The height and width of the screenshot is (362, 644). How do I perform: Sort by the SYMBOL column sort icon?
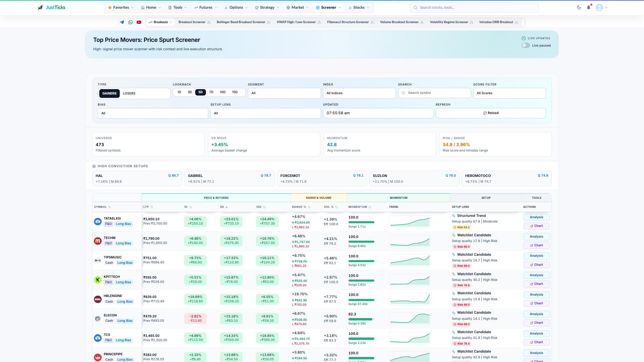click(x=110, y=207)
